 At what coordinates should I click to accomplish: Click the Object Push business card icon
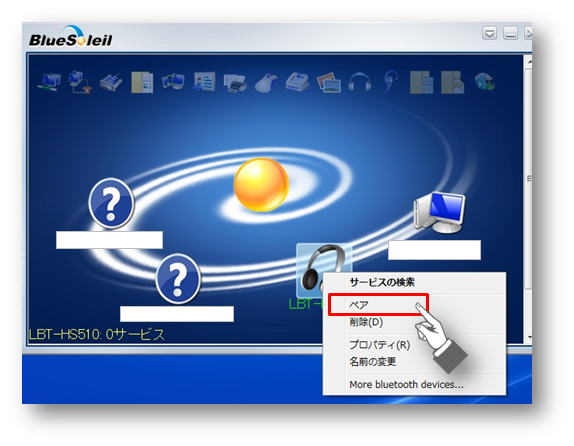pyautogui.click(x=204, y=81)
